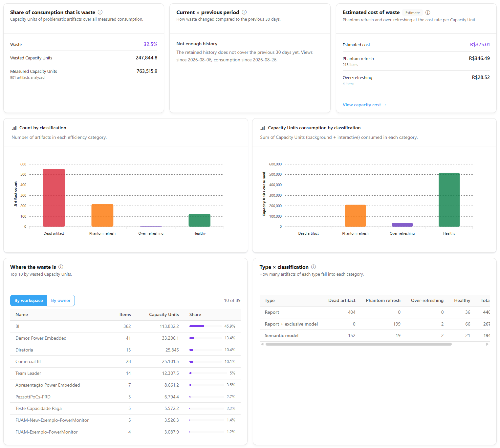Click right scroll arrow of Type table
Screen dimensions: 500x448
487,344
